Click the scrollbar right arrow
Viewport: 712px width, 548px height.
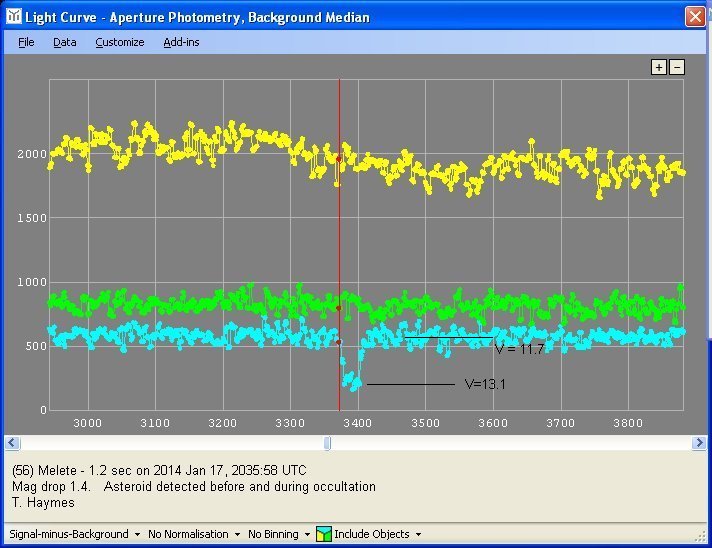pos(700,443)
